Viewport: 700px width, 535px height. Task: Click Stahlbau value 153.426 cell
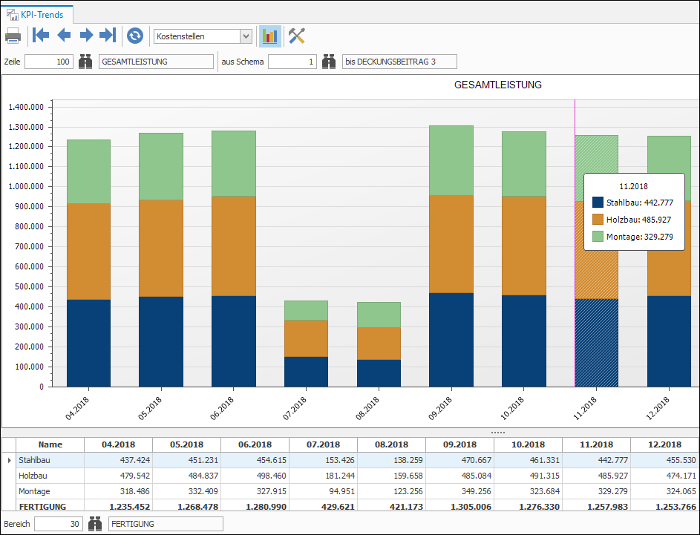point(323,460)
